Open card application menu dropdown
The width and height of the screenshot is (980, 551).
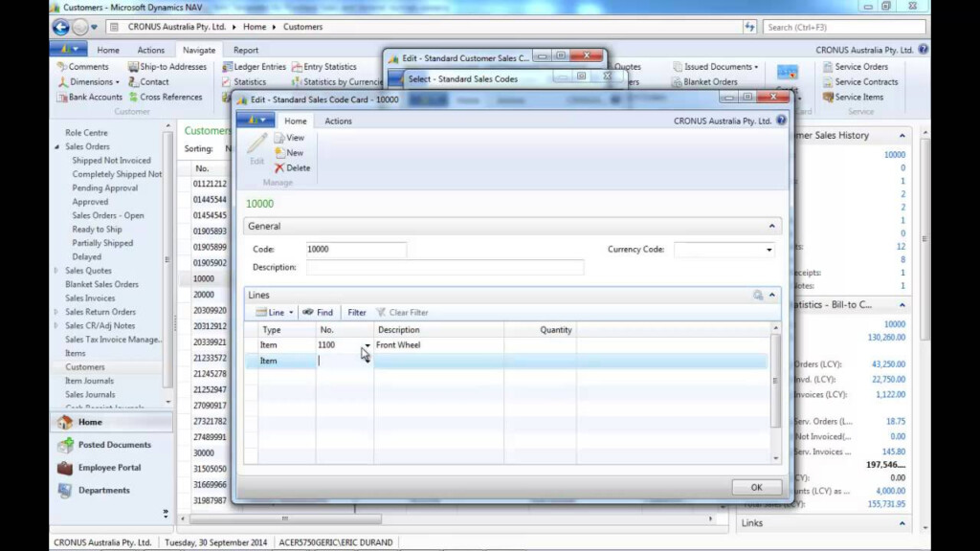(256, 120)
